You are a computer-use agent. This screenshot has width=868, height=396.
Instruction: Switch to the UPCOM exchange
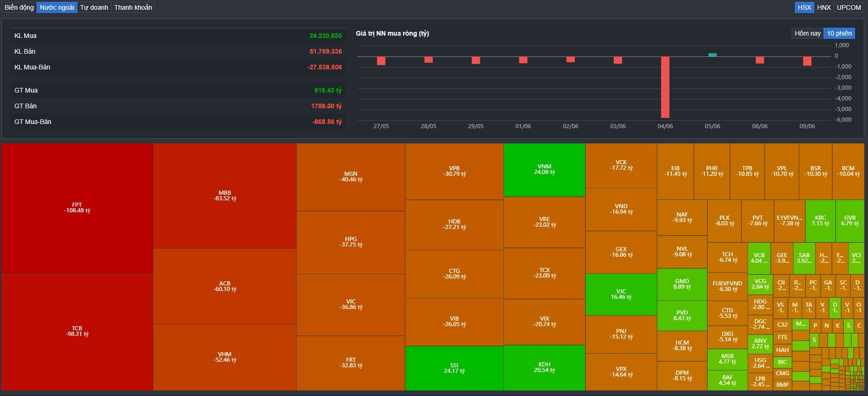click(x=849, y=7)
